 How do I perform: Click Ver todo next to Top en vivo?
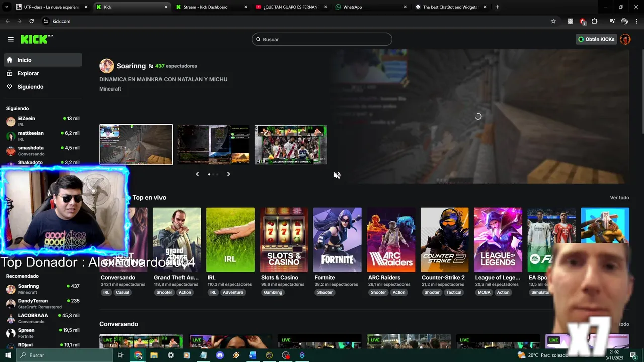coord(619,198)
